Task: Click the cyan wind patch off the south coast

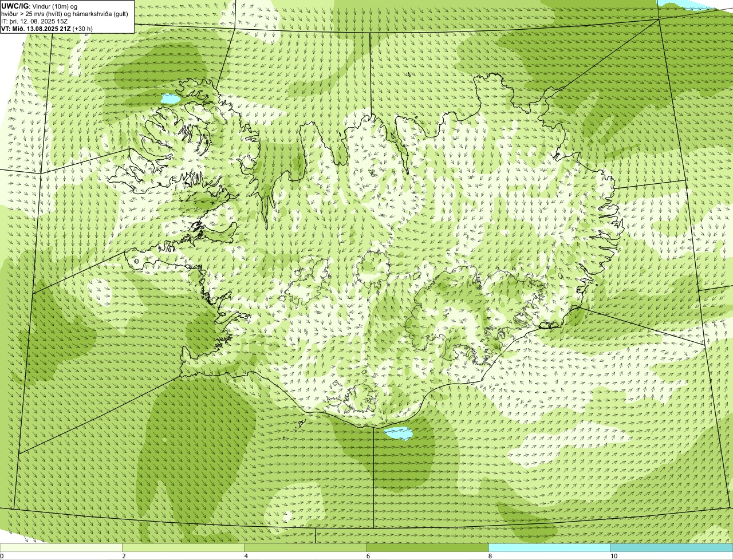Action: click(x=399, y=433)
